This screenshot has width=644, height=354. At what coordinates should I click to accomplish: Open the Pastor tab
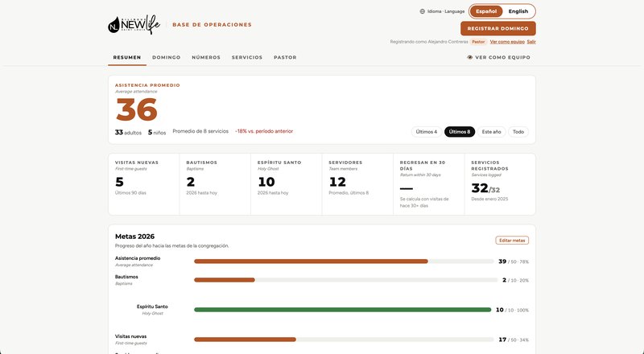(x=285, y=57)
